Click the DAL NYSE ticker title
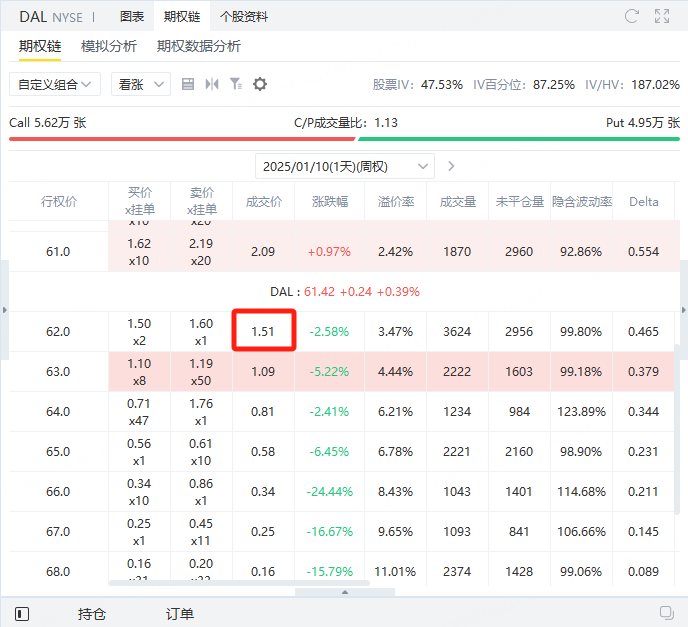Viewport: 688px width, 627px height. click(51, 17)
